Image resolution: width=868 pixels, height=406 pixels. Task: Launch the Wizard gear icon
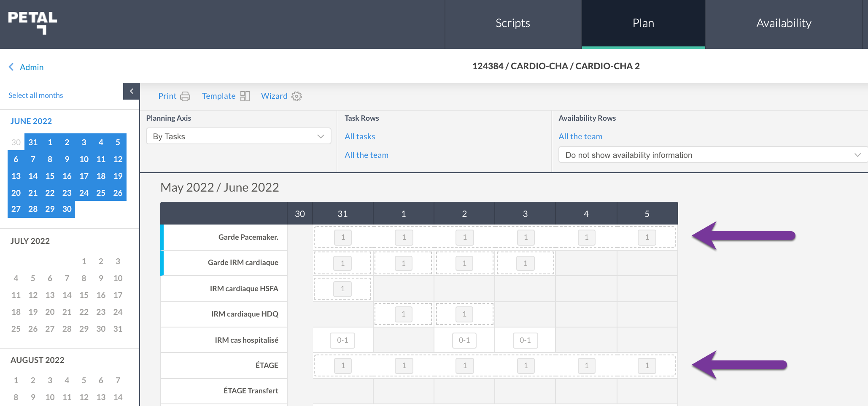click(297, 96)
